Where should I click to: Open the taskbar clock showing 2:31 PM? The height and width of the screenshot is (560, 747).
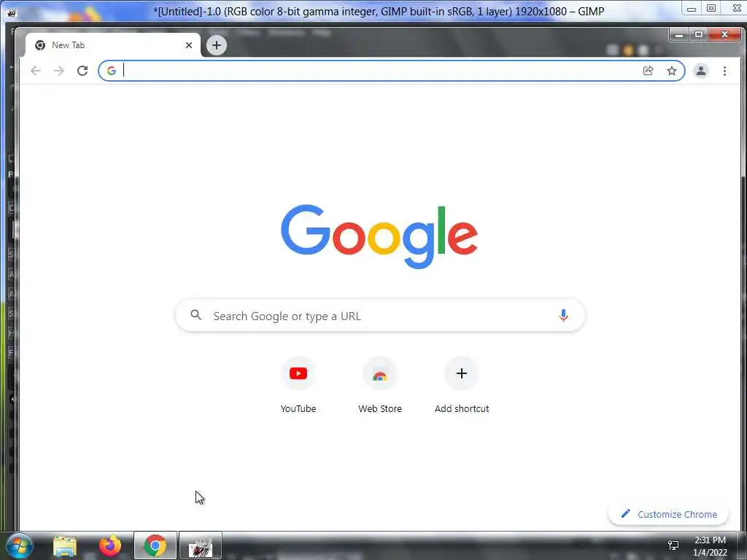coord(710,546)
